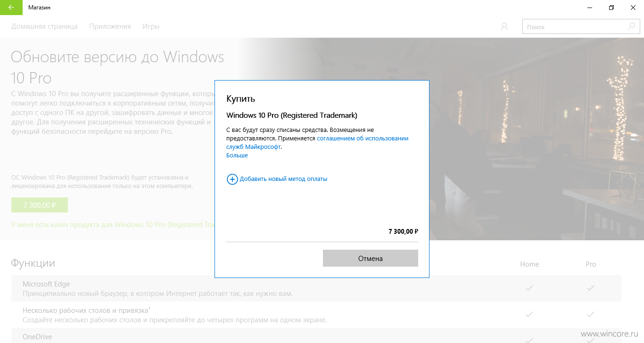Click Home checkmark in Microsoft Edge row
The width and height of the screenshot is (644, 343).
[x=529, y=287]
